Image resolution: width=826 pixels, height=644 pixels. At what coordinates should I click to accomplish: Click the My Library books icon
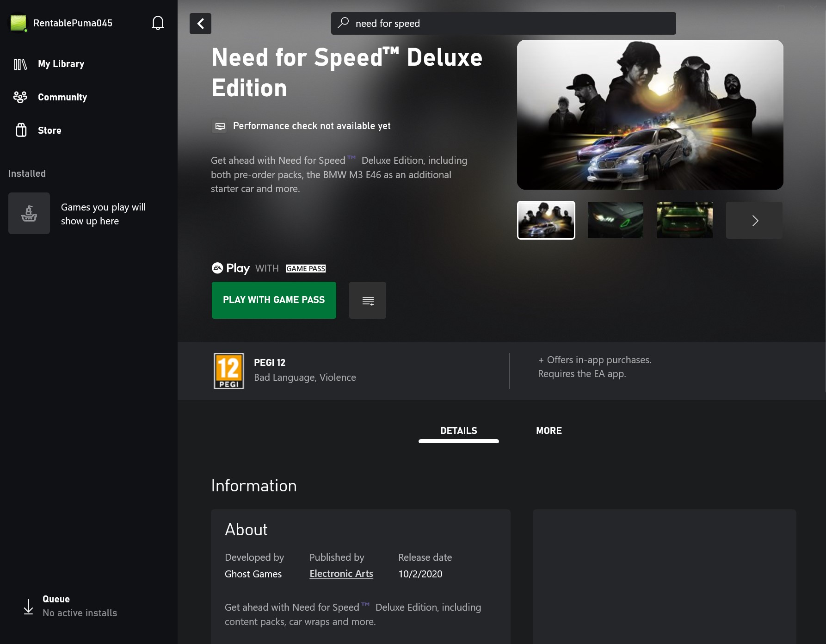(20, 64)
